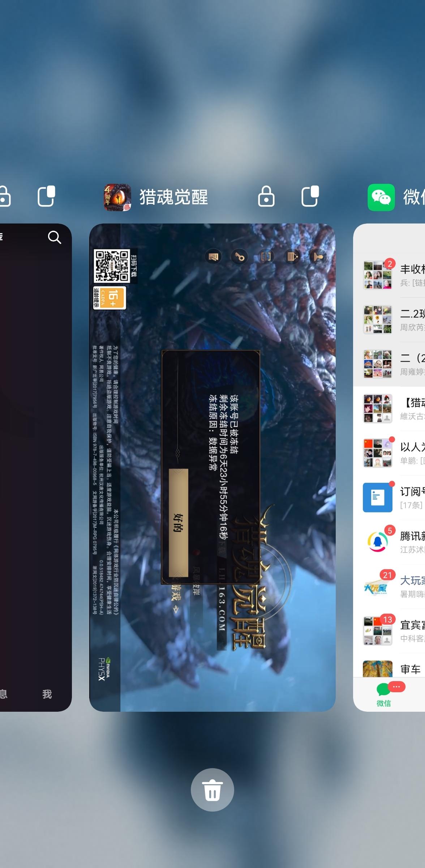
Task: Tap the scan bracket icon in game
Action: (x=266, y=257)
